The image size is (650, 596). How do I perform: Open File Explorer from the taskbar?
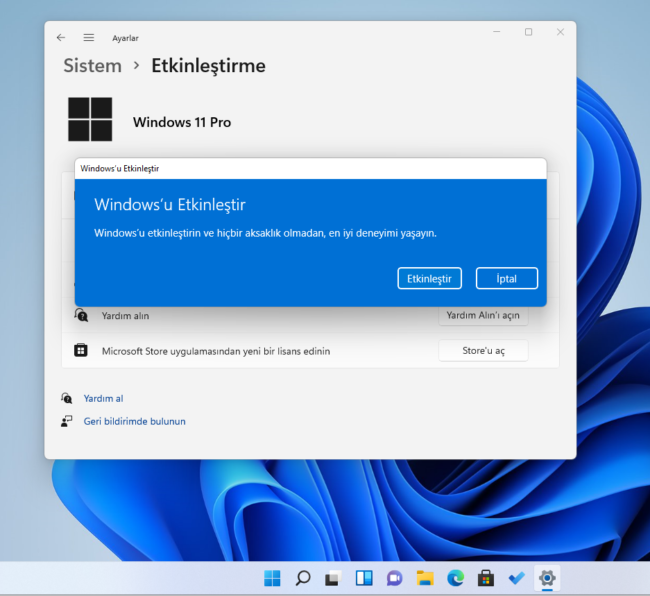tap(425, 578)
